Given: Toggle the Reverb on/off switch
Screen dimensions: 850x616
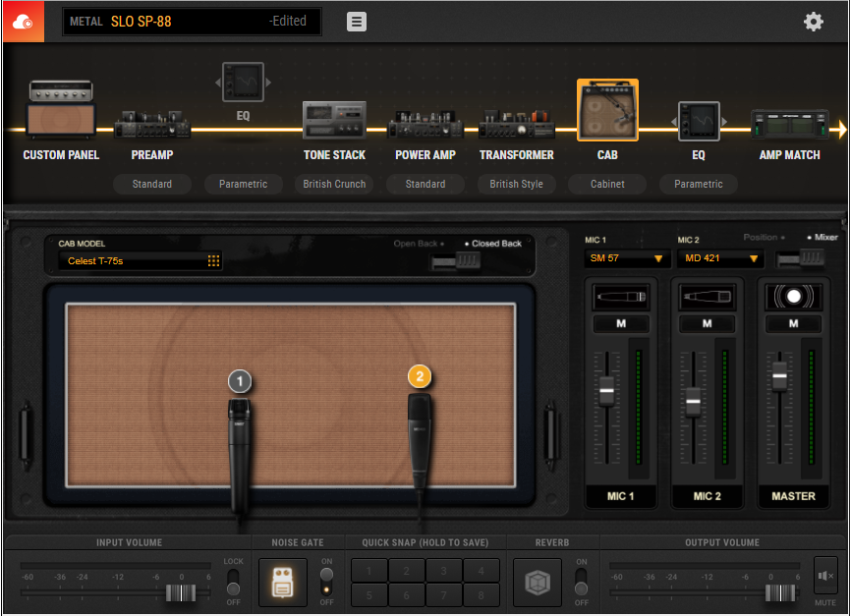Looking at the screenshot, I should point(581,582).
